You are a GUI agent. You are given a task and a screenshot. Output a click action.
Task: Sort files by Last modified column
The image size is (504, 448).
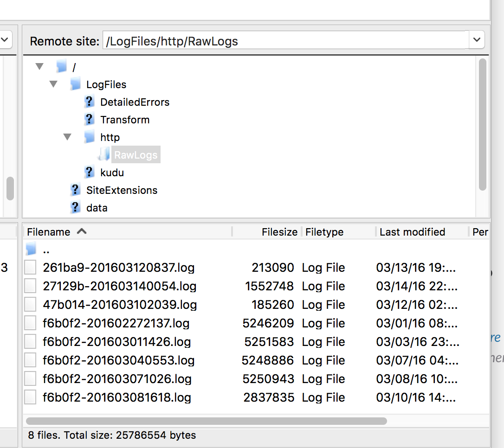point(412,231)
